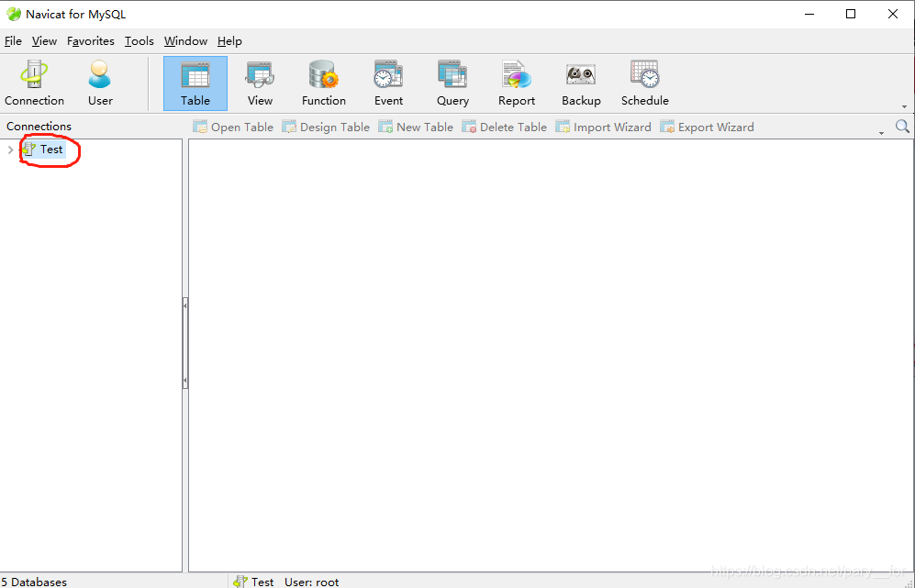
Task: Open object toolbar overflow arrow
Action: tap(881, 134)
